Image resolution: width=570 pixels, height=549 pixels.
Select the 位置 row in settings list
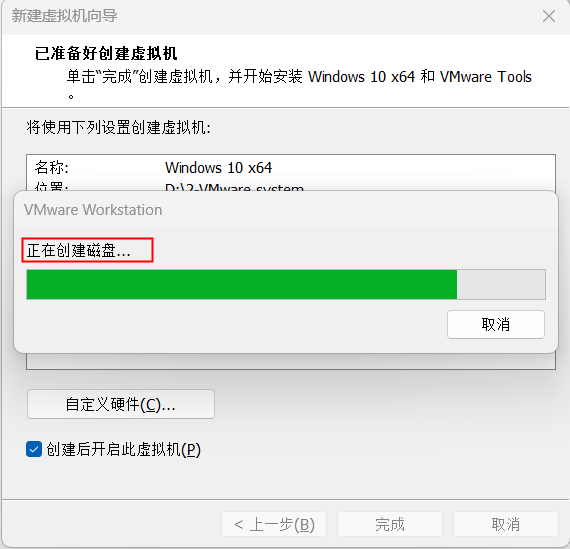pyautogui.click(x=291, y=186)
